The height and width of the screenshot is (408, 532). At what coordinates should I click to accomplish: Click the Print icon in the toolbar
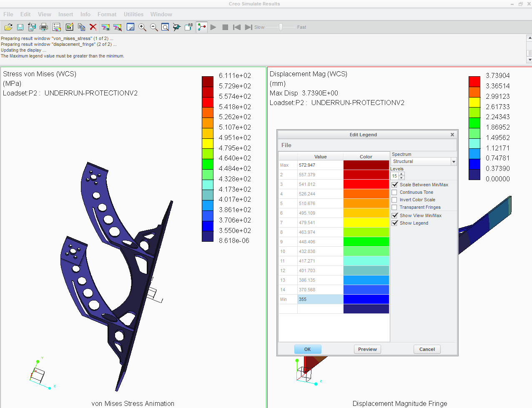[43, 27]
